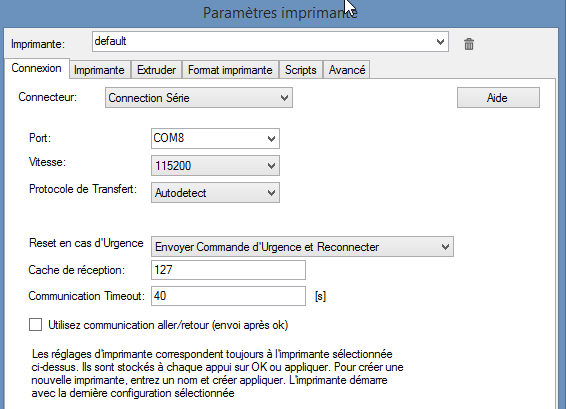This screenshot has width=566, height=409.
Task: Open the Avancé tab
Action: 347,70
